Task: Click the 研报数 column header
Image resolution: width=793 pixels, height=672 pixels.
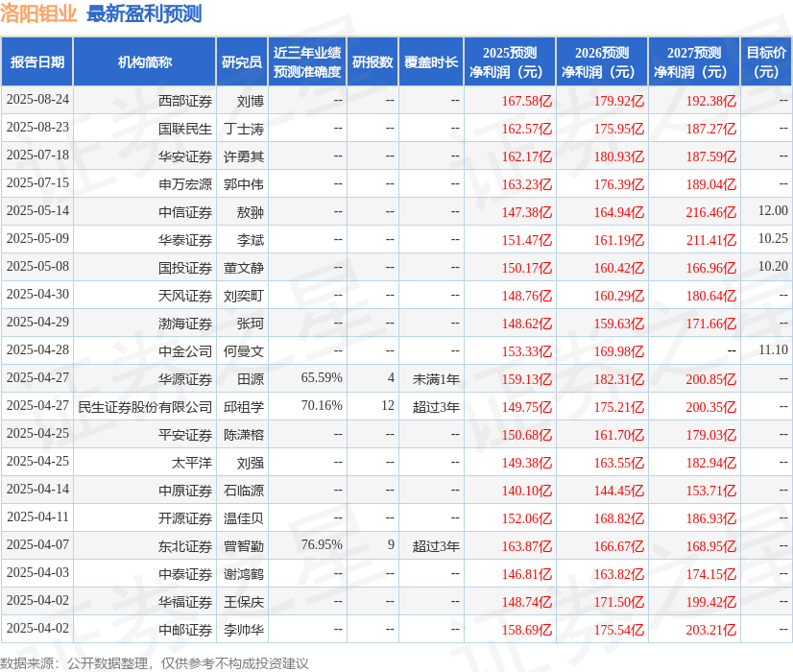Action: [x=372, y=61]
